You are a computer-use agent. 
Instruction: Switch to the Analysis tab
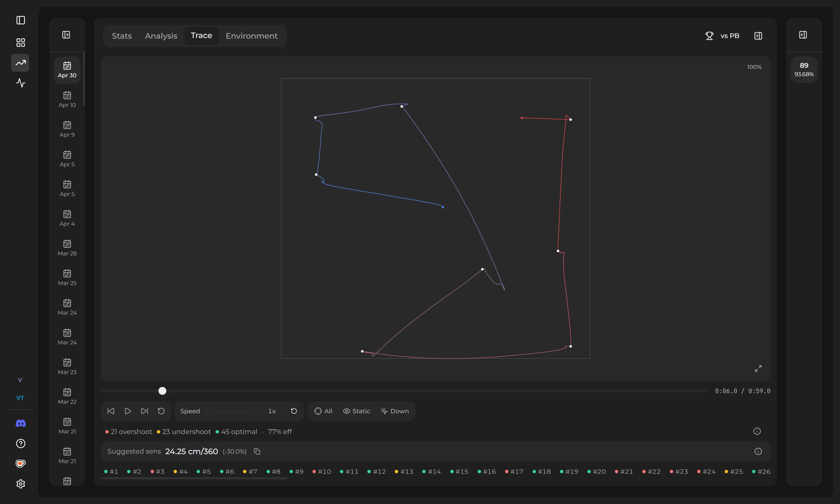(161, 36)
